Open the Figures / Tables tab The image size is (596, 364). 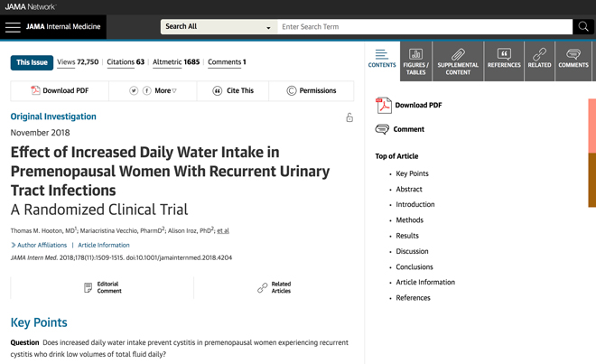[415, 61]
